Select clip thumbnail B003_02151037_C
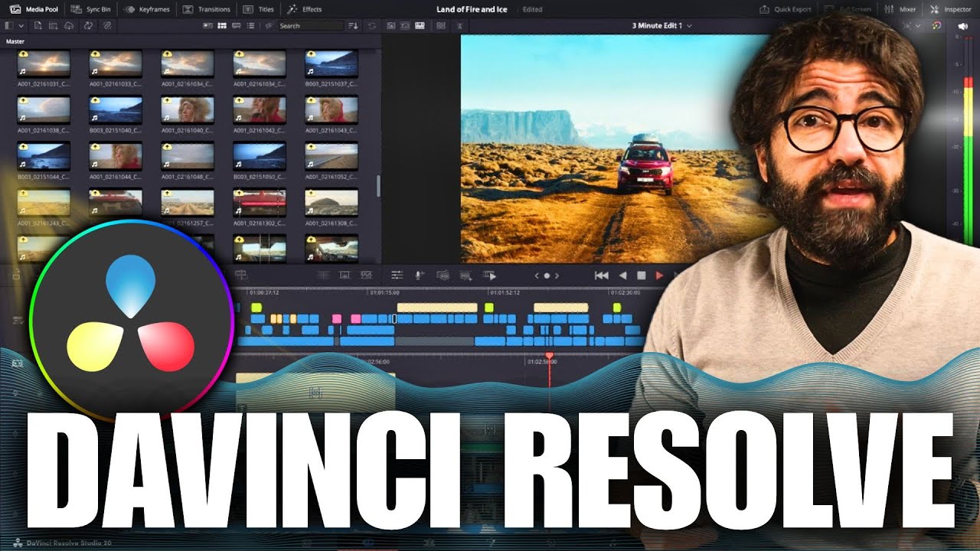The image size is (980, 551). click(x=332, y=63)
